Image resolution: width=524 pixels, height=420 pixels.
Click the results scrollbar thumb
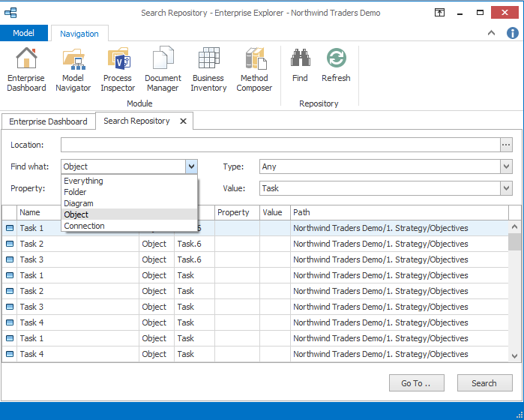[514, 241]
